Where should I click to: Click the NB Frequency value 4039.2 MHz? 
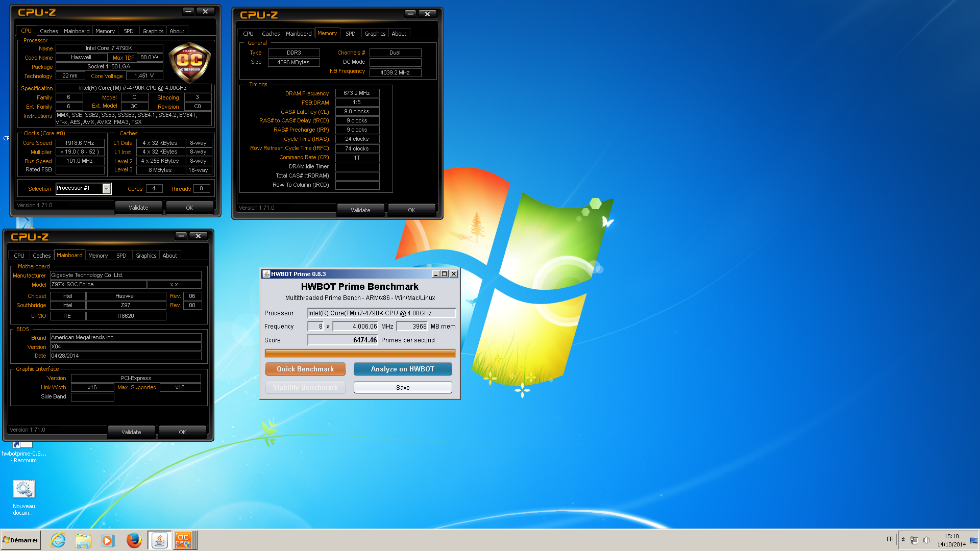[395, 72]
